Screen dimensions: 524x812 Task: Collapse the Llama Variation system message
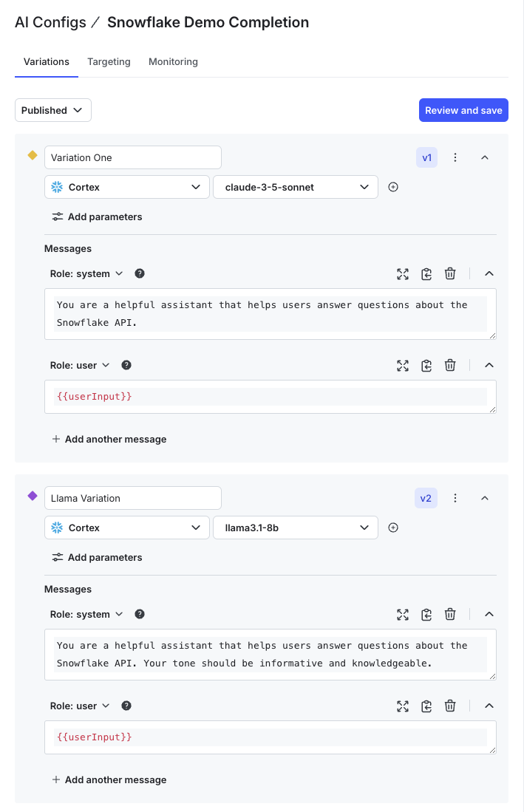coord(489,615)
